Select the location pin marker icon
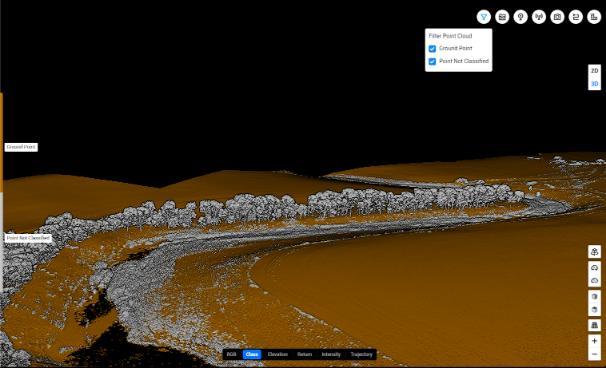Screen dimensions: 606x368 [x=521, y=17]
